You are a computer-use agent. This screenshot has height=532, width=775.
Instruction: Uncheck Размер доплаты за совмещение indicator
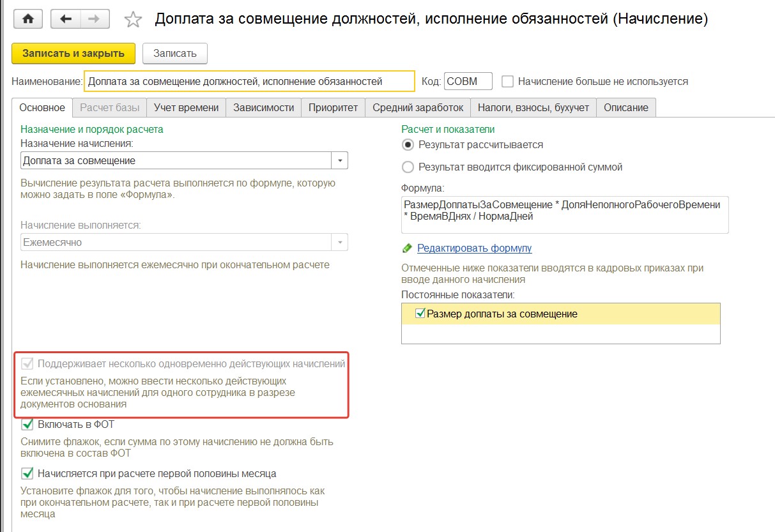[x=420, y=314]
